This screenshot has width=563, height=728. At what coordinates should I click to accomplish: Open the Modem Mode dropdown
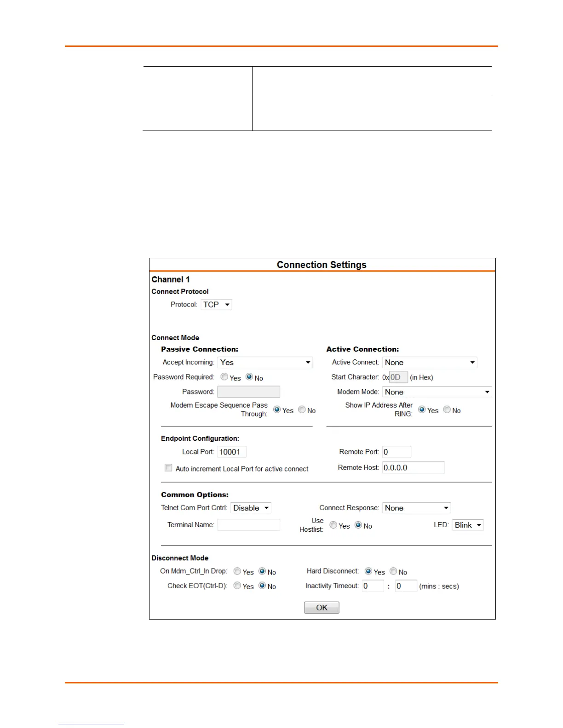437,392
